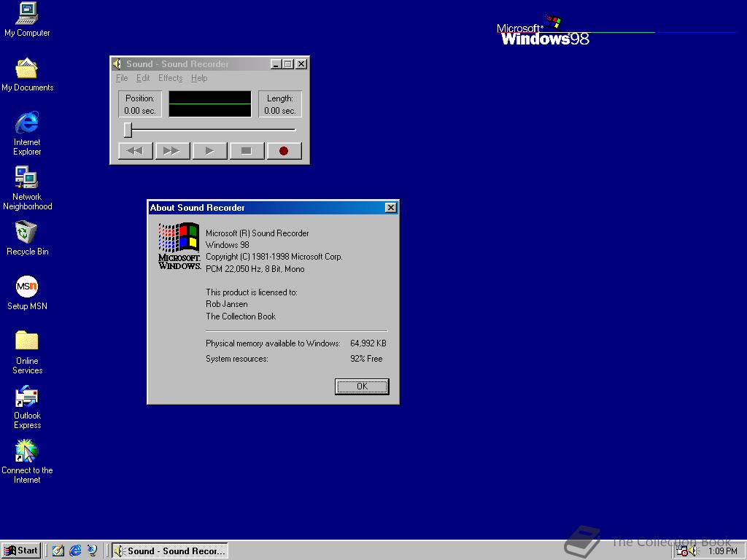747x560 pixels.
Task: Click the About Sound Recorder title bar
Action: click(273, 208)
